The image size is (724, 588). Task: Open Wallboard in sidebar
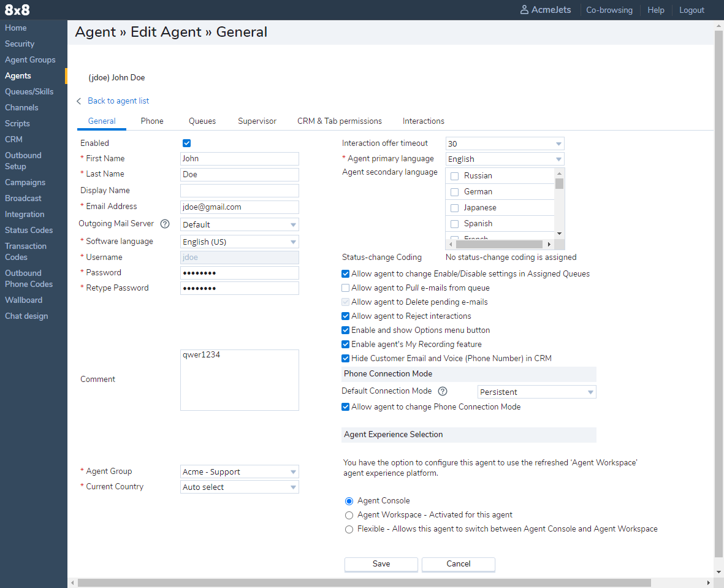click(23, 300)
